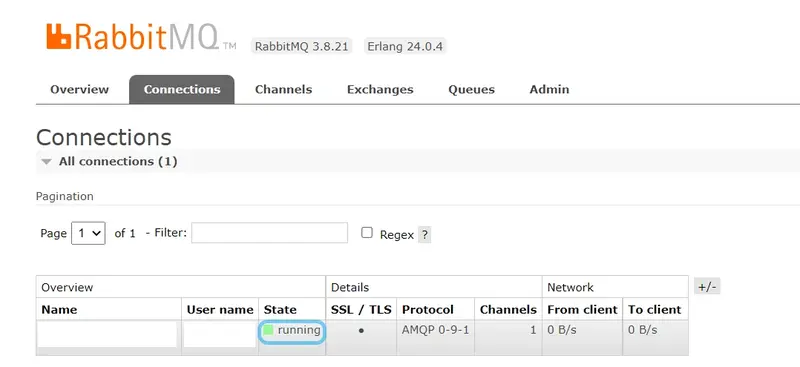Enable the Regex checkbox
This screenshot has width=800, height=367.
tap(367, 233)
